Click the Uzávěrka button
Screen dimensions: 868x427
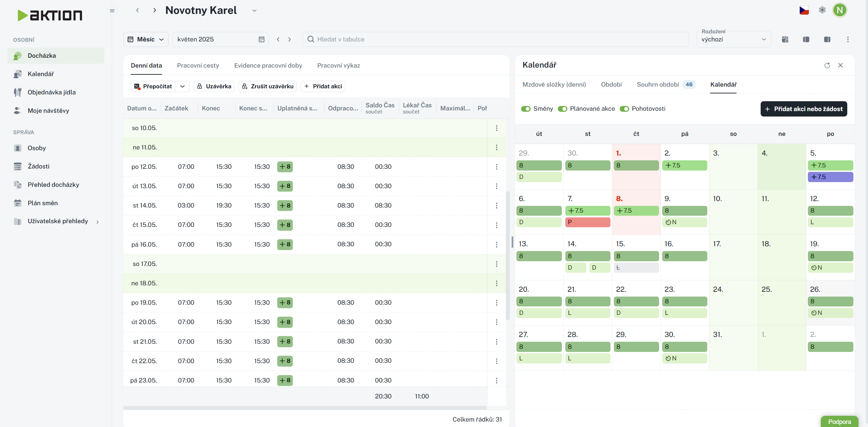(x=214, y=86)
